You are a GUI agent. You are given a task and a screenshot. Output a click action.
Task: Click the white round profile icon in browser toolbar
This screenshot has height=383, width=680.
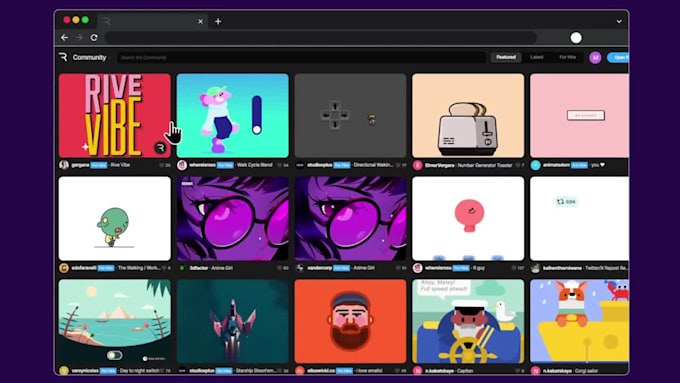[576, 38]
